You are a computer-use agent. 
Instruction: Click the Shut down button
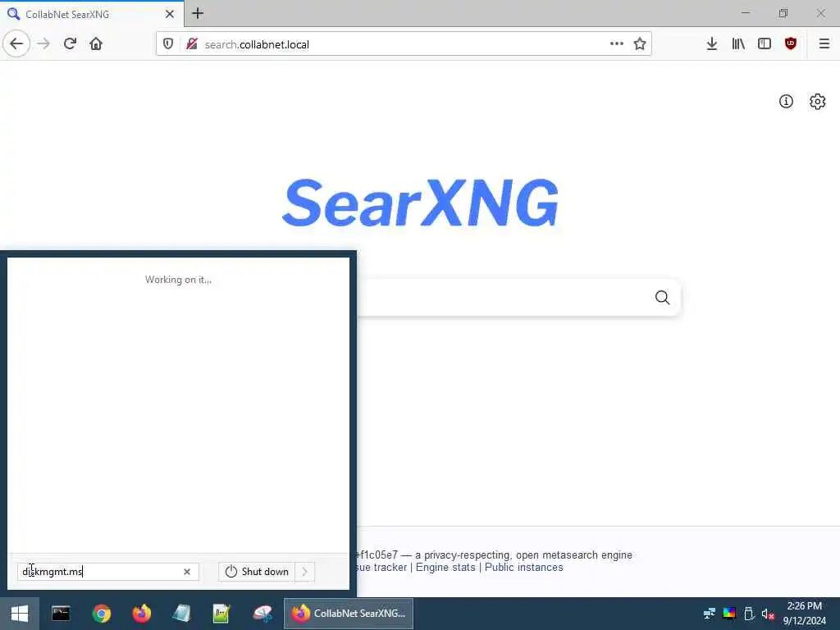coord(257,572)
